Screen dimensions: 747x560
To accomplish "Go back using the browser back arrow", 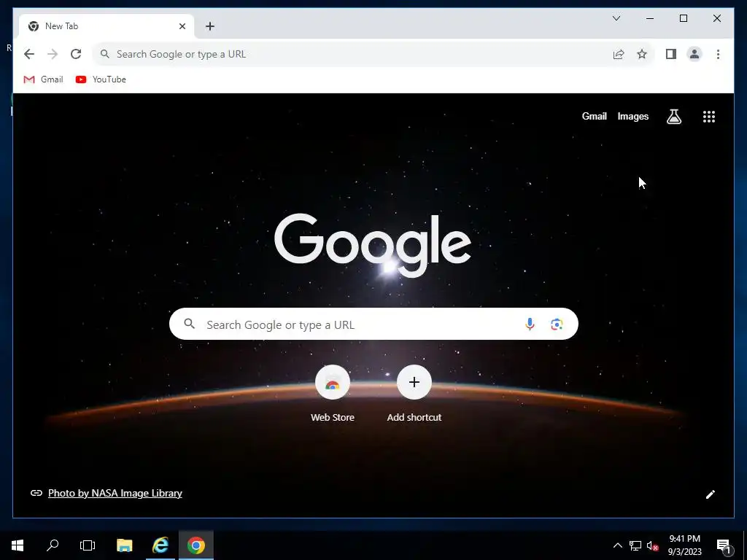I will [x=29, y=54].
